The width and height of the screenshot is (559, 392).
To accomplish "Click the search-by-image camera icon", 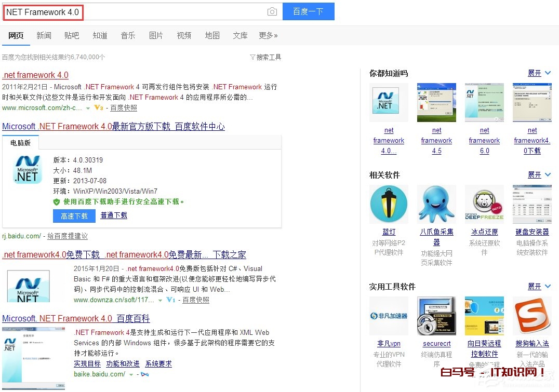I will click(x=272, y=11).
